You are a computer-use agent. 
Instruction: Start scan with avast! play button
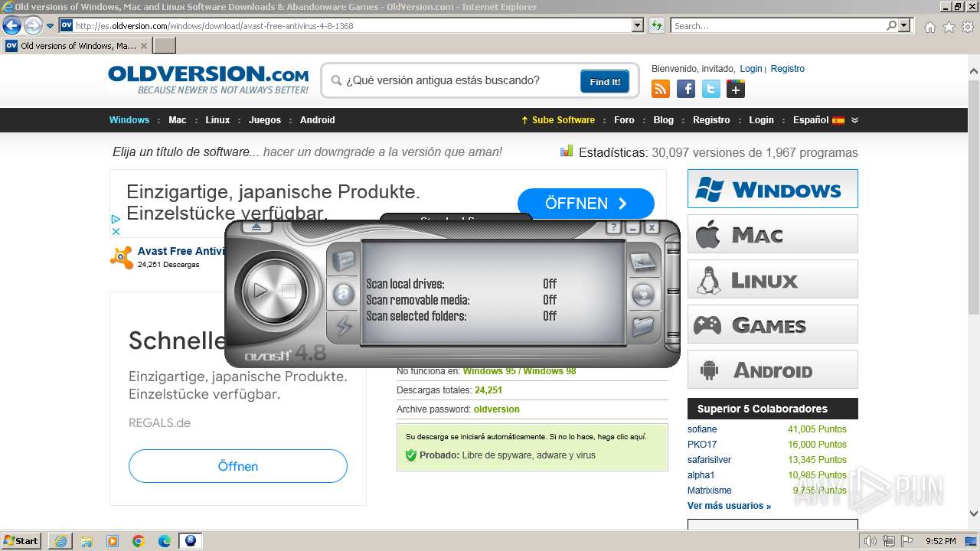coord(261,291)
